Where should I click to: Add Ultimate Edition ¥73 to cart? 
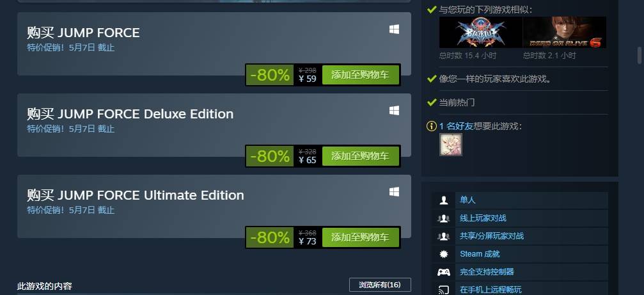tap(360, 237)
